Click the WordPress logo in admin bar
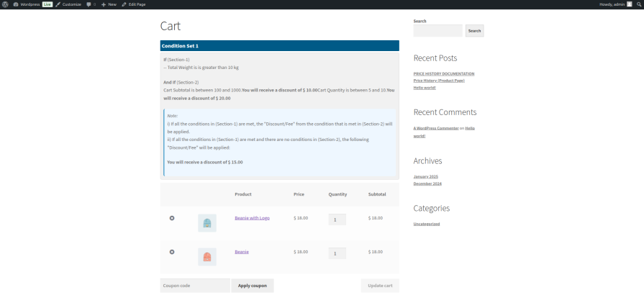Image resolution: width=644 pixels, height=300 pixels. click(6, 4)
